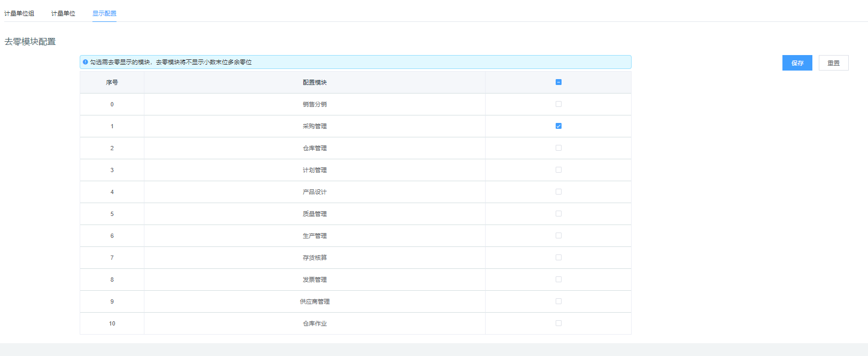The height and width of the screenshot is (356, 868).
Task: Tick the 产品设计 checkbox
Action: (x=558, y=192)
